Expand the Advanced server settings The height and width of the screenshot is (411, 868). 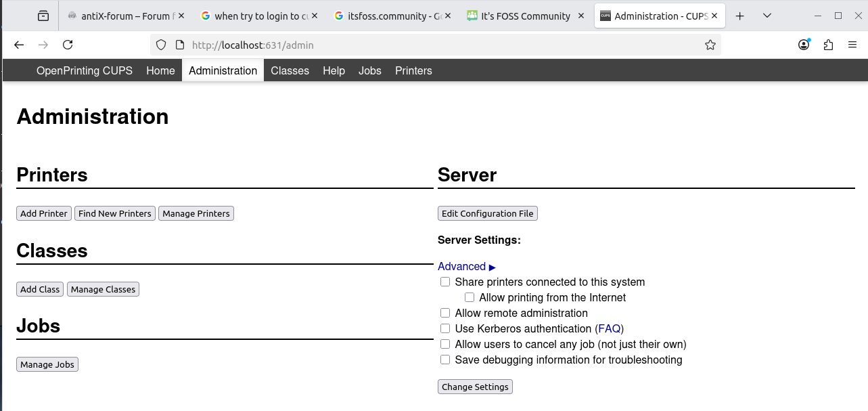coord(466,267)
